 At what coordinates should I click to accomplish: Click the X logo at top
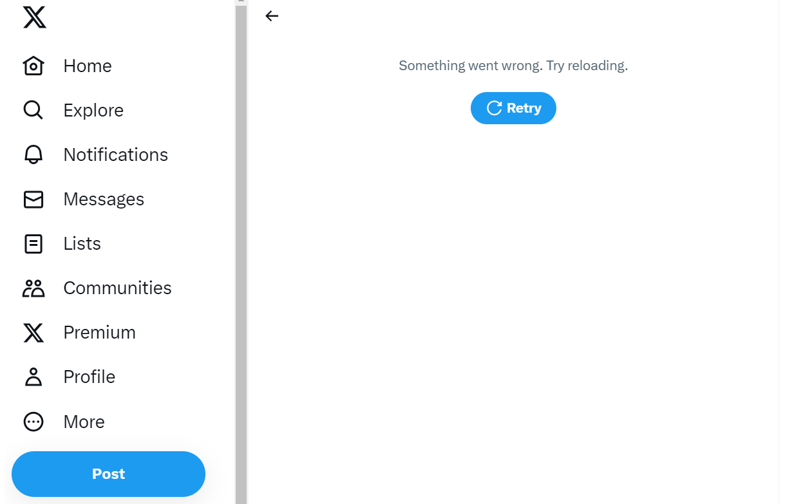(x=34, y=17)
